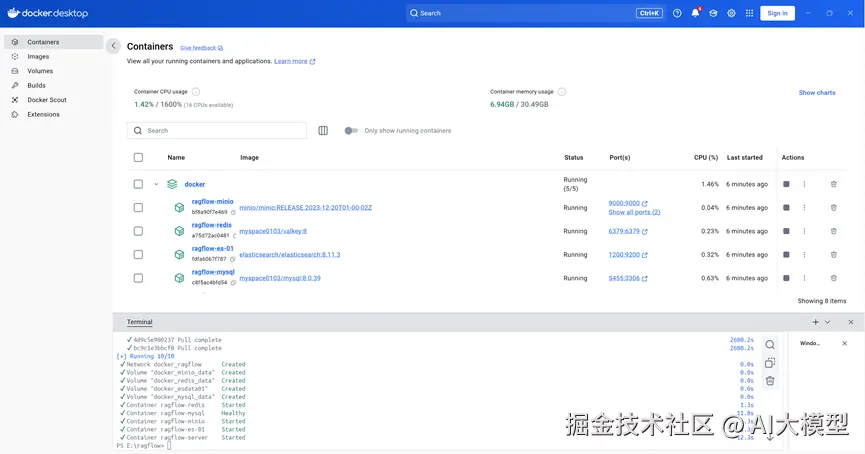The height and width of the screenshot is (454, 865).
Task: Open the ragflow-mysql container
Action: [x=213, y=272]
